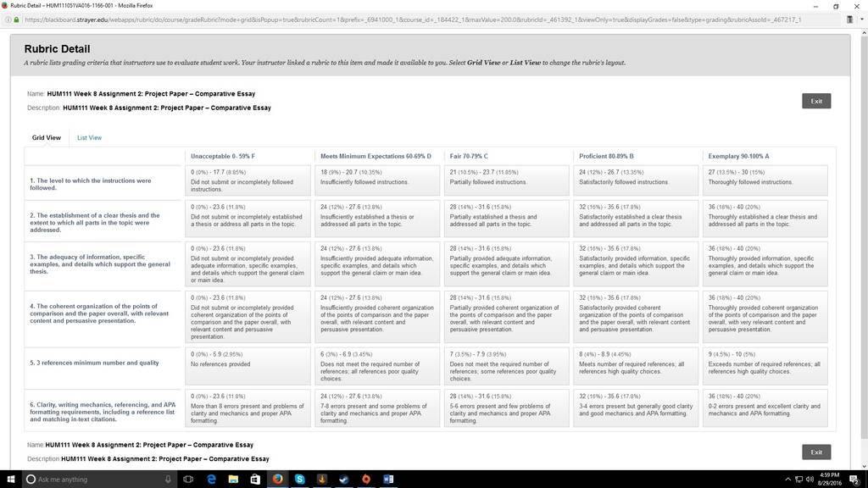Click the page scrollbar down arrow
Screen dimensions: 868x488
point(863,466)
